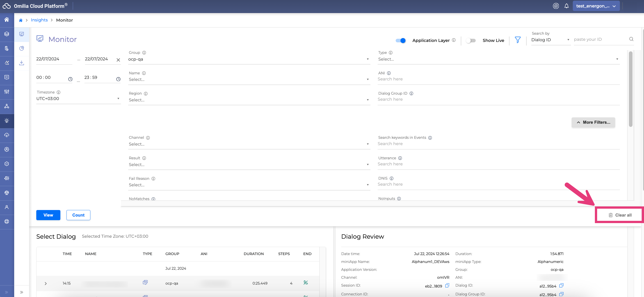The height and width of the screenshot is (297, 644).
Task: Enable the Show Live toggle
Action: [470, 41]
